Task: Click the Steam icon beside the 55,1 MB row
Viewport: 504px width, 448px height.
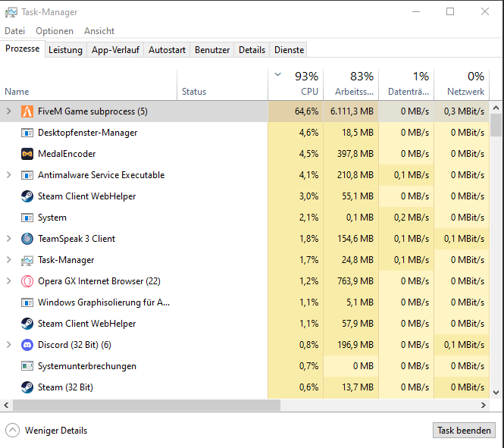Action: [x=27, y=196]
